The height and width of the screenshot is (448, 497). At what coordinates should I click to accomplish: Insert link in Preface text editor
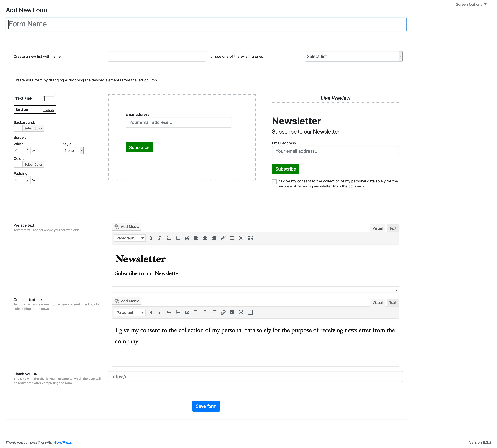click(223, 238)
